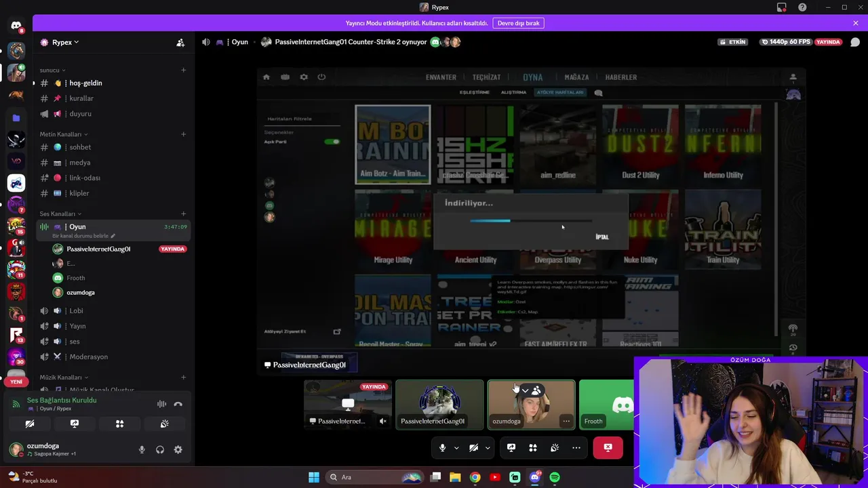Disconnect from voice with hang-up icon

click(x=178, y=404)
